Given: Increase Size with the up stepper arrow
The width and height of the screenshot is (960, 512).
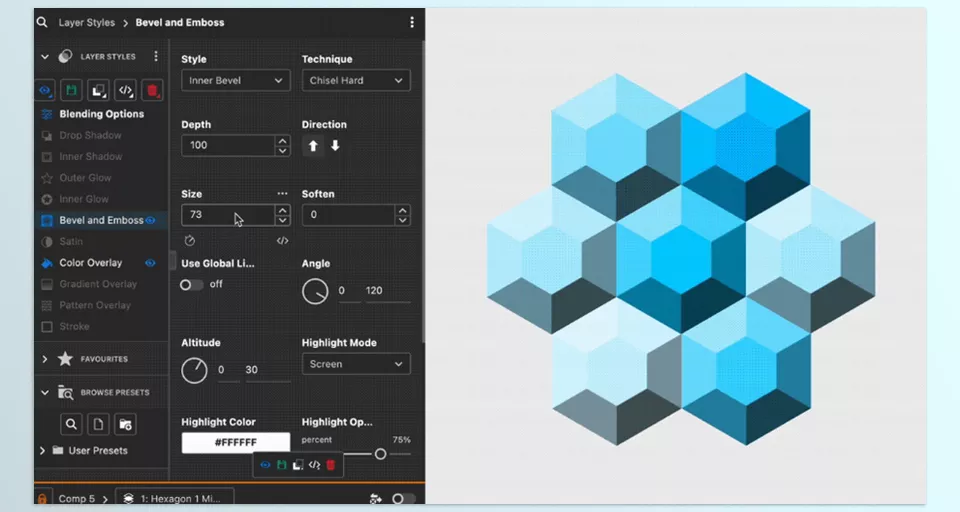Looking at the screenshot, I should [x=282, y=210].
